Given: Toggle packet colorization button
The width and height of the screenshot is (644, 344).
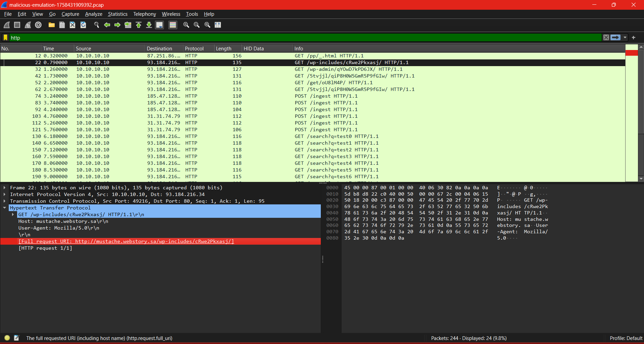Looking at the screenshot, I should pos(172,25).
